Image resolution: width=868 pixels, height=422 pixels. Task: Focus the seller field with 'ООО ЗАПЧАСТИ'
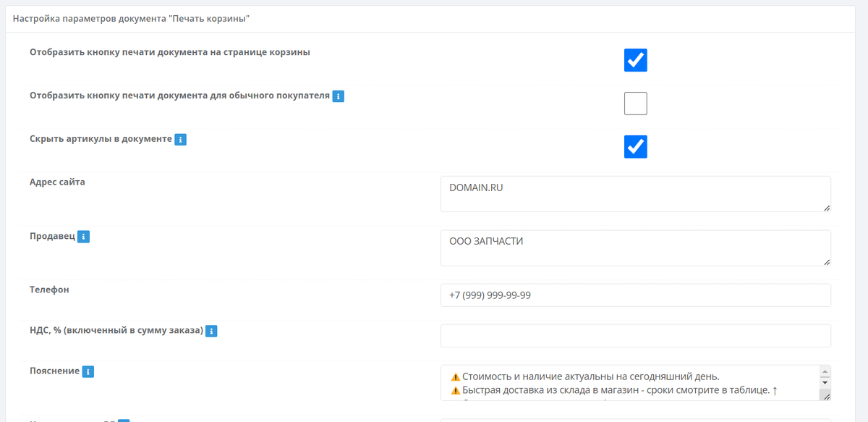[636, 248]
